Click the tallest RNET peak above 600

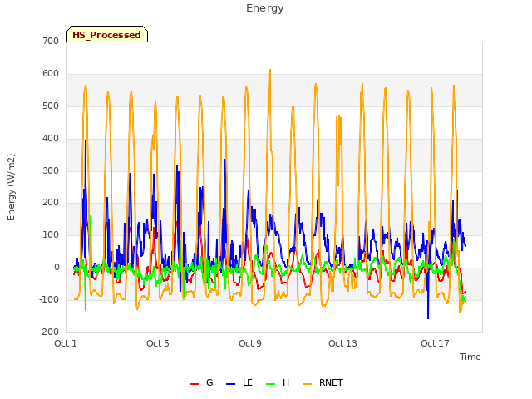coord(270,70)
